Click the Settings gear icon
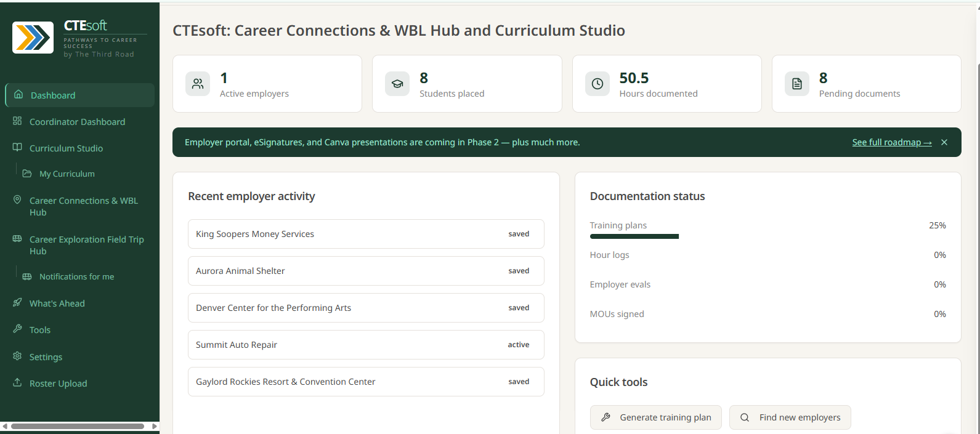 pyautogui.click(x=17, y=356)
